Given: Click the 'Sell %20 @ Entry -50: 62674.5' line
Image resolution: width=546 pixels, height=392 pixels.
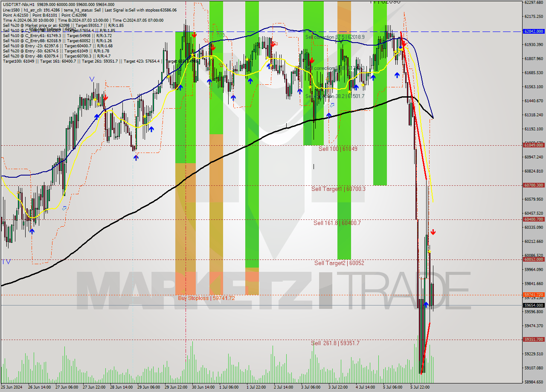Looking at the screenshot, I should 56,51.
